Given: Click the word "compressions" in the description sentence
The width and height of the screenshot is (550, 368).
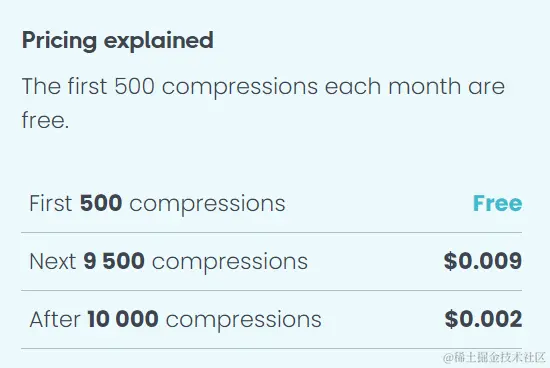Looking at the screenshot, I should pos(240,88).
